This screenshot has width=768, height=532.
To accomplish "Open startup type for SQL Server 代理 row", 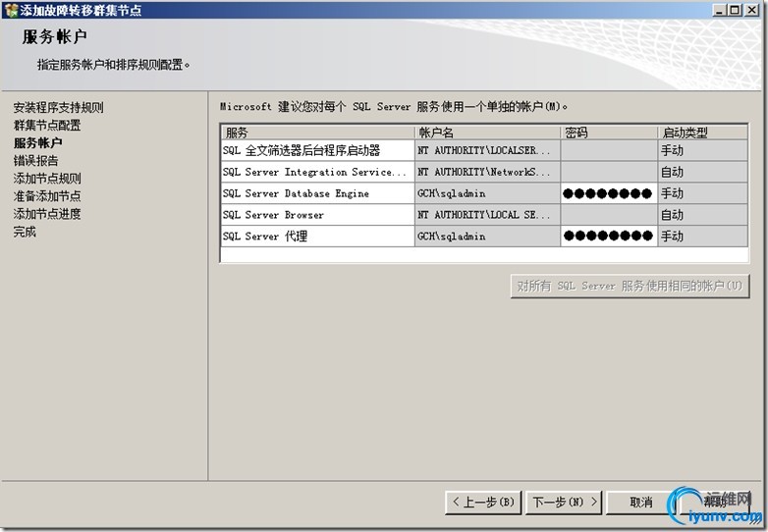I will click(703, 236).
